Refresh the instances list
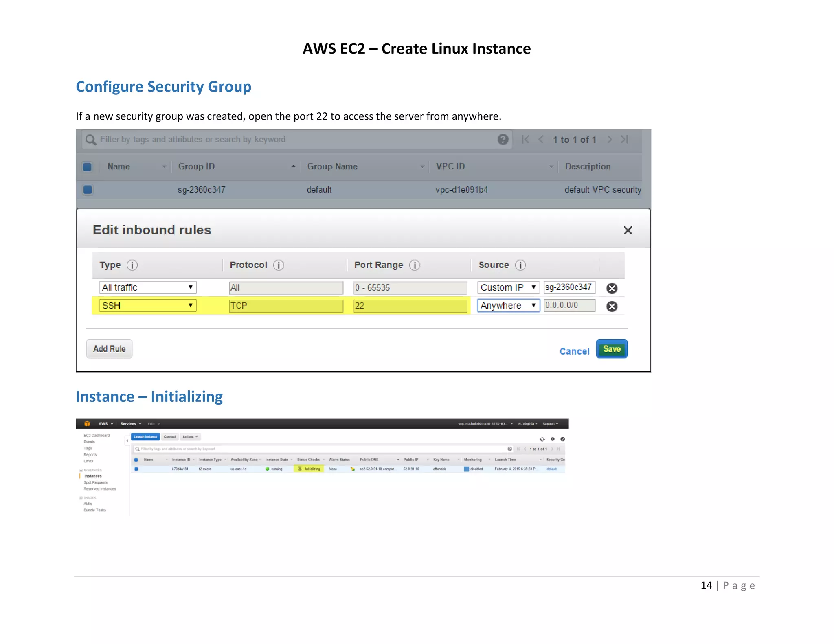Screen dimensions: 834x644 tap(542, 439)
